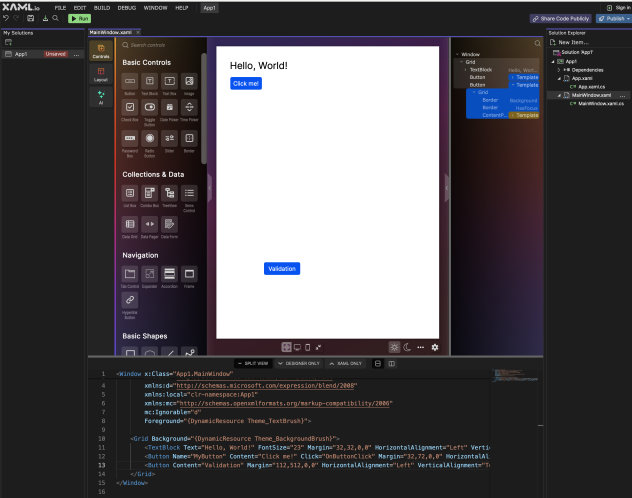Click the Search controls input field
632x498 pixels.
coord(160,45)
